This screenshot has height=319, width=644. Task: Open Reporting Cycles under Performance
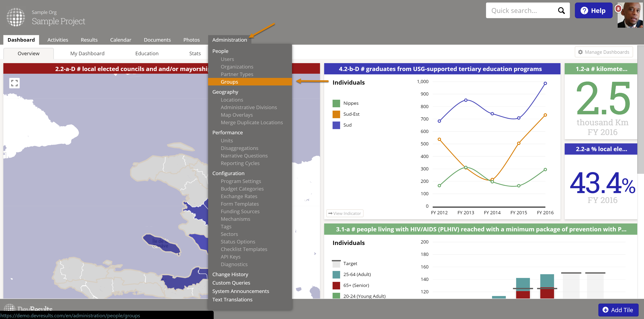240,163
